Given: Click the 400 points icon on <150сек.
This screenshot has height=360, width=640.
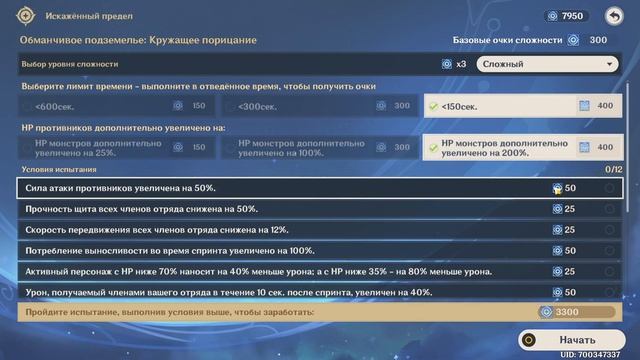Looking at the screenshot, I should click(x=584, y=106).
